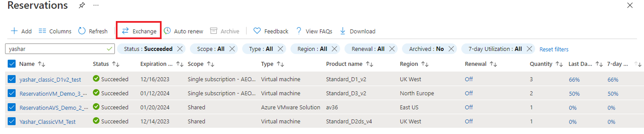This screenshot has height=134, width=644.
Task: Open the 7-day Utilization filter
Action: pos(495,49)
